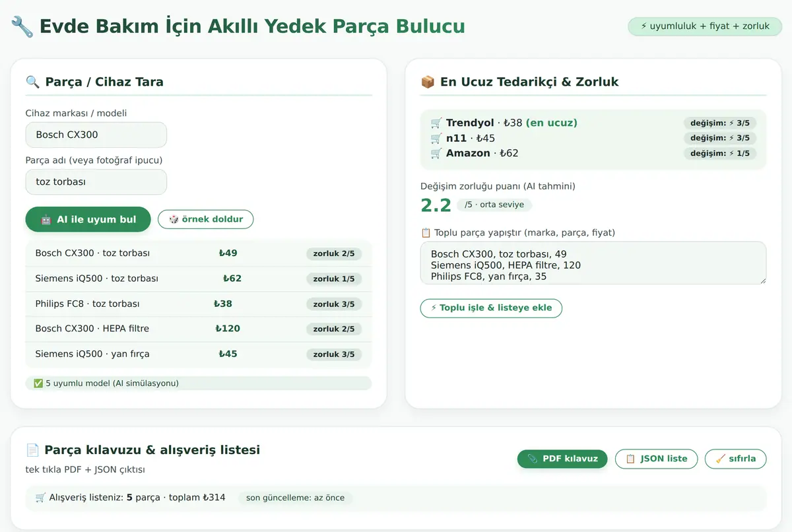Click the 'uyumluluk + fiyat + zorluk' header badge
792x532 pixels.
pos(705,26)
